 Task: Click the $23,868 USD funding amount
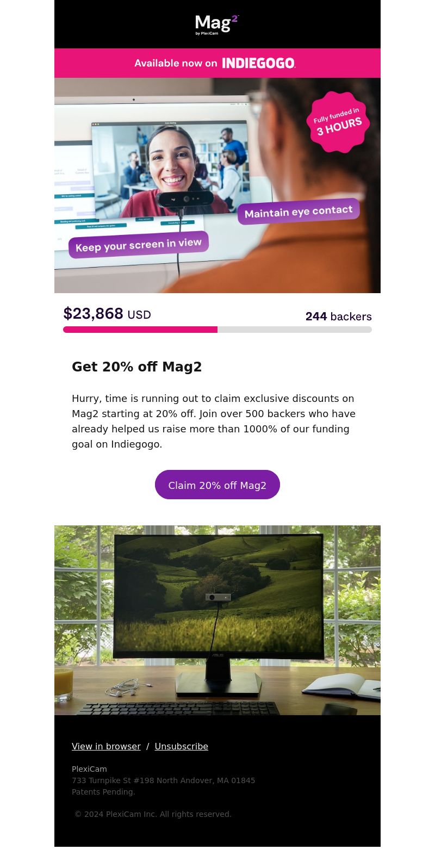pyautogui.click(x=107, y=314)
